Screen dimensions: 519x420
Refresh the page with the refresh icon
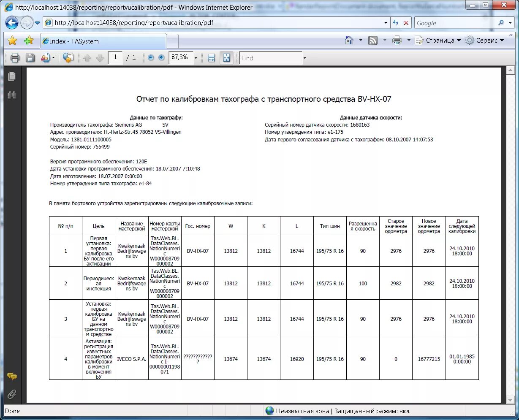point(396,23)
